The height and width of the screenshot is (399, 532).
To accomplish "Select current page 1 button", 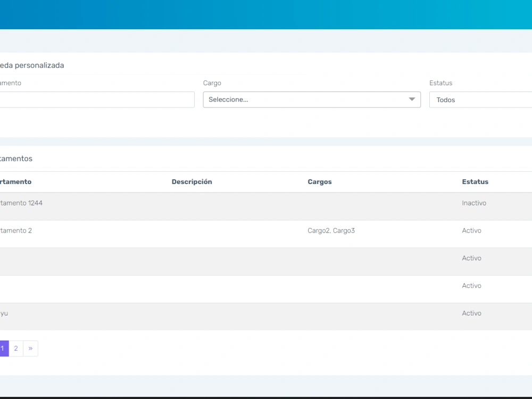I will (x=4, y=348).
